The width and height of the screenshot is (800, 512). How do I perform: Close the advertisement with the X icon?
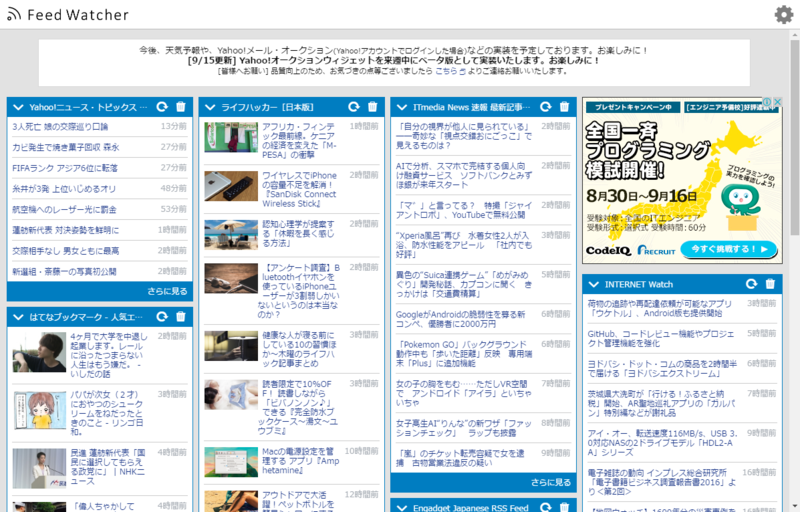778,102
